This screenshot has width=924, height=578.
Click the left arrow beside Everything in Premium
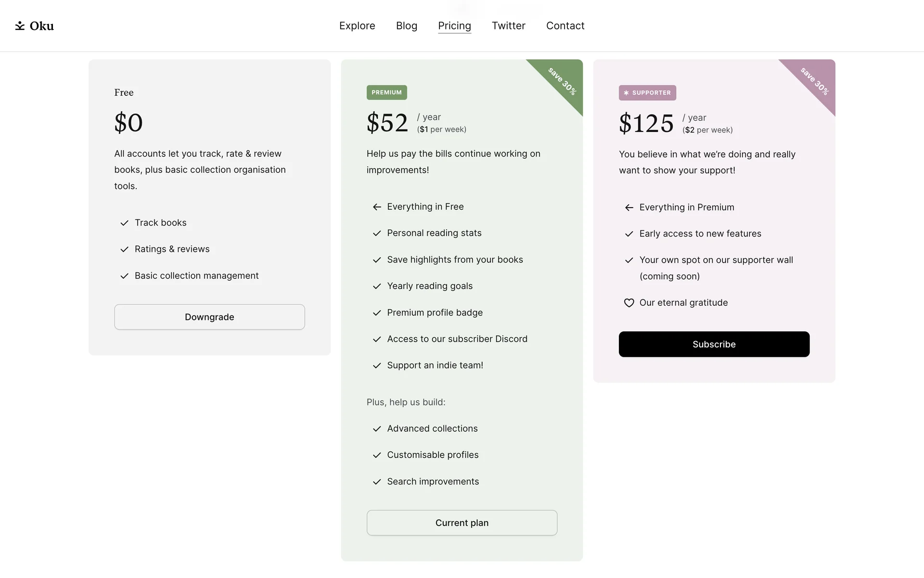coord(629,208)
